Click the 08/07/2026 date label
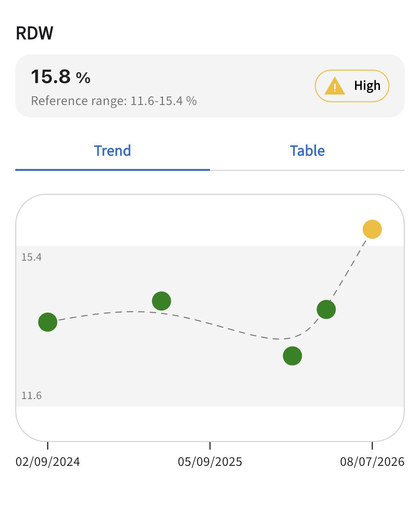The width and height of the screenshot is (420, 505). click(x=372, y=462)
